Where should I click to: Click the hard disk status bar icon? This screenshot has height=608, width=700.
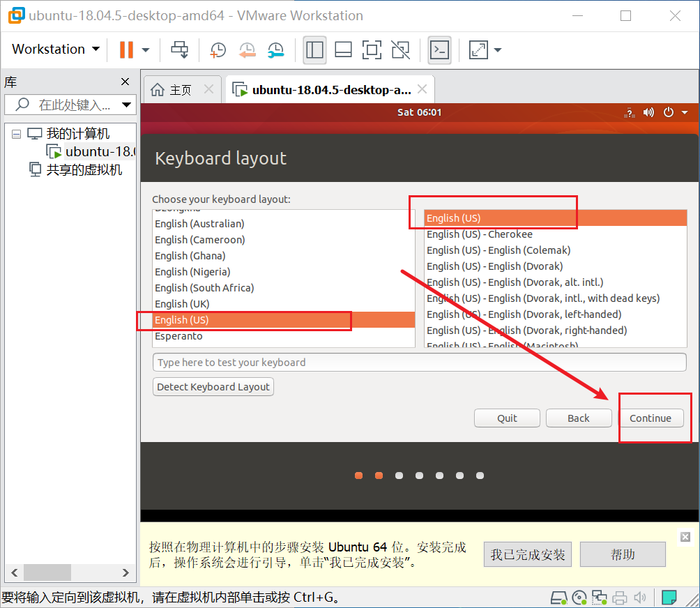[558, 598]
